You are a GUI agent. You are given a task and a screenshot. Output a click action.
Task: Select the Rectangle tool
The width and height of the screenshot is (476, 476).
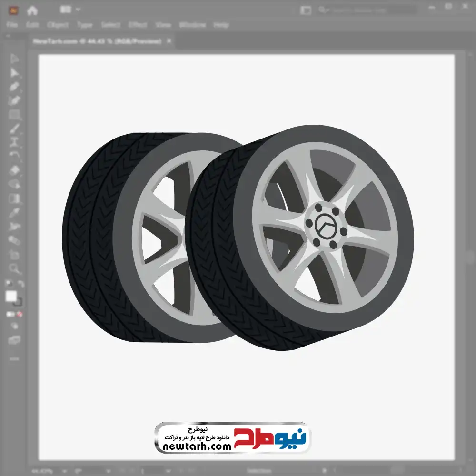coord(14,115)
